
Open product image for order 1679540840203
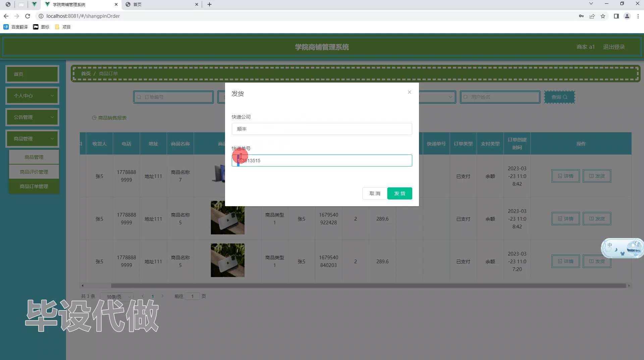click(227, 260)
